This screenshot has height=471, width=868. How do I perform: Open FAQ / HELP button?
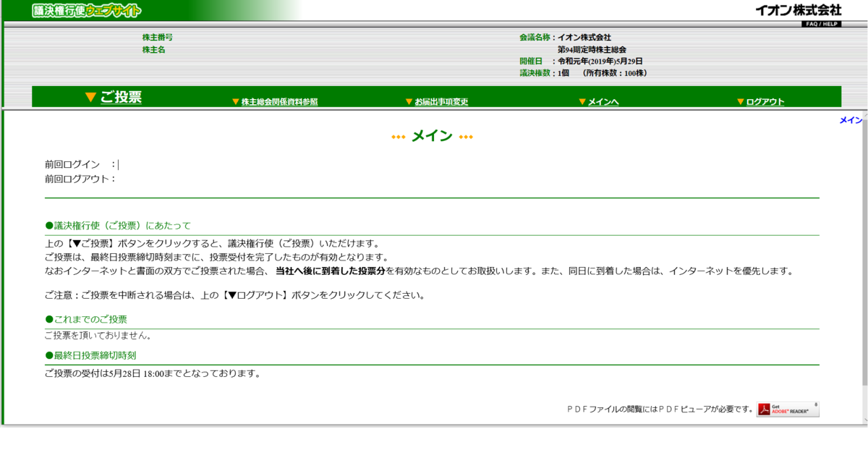[x=821, y=24]
